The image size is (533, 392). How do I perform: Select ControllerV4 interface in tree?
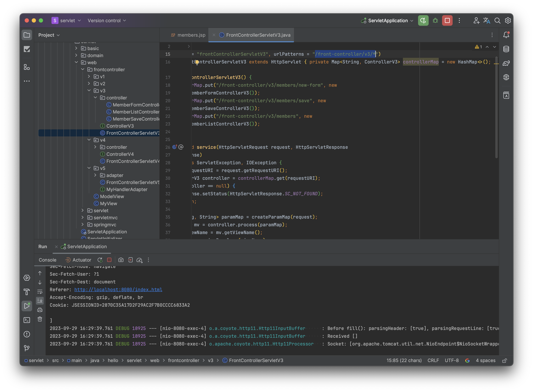tap(117, 154)
